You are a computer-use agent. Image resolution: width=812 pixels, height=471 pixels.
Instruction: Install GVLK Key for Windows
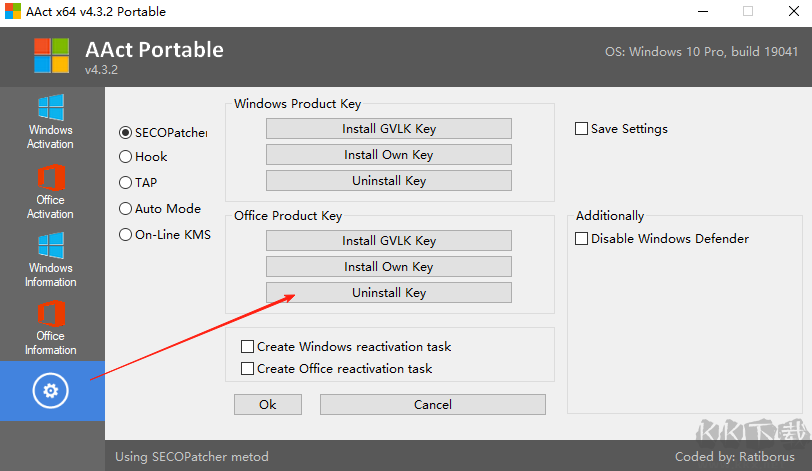coord(389,128)
